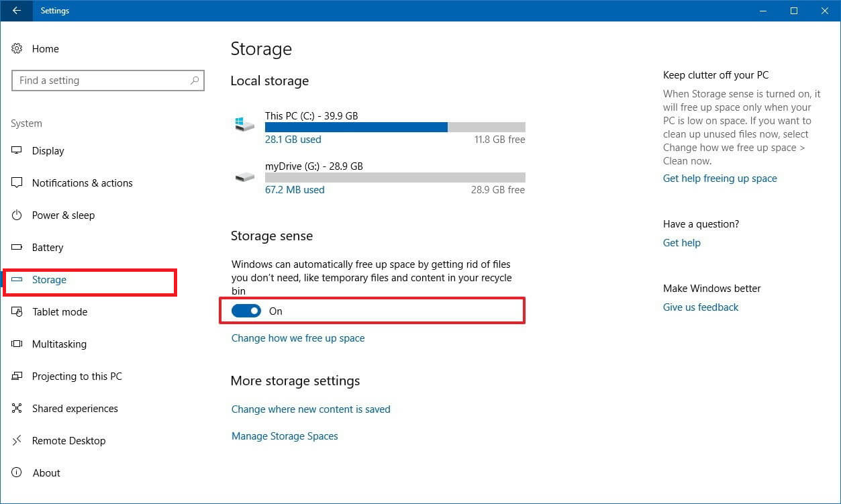Screen dimensions: 841x504
Task: Click Get help freeing up space link
Action: click(720, 179)
